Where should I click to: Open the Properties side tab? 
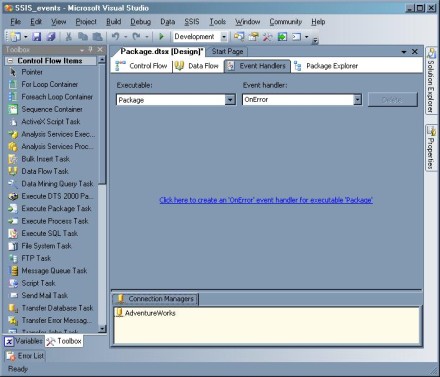[x=431, y=148]
